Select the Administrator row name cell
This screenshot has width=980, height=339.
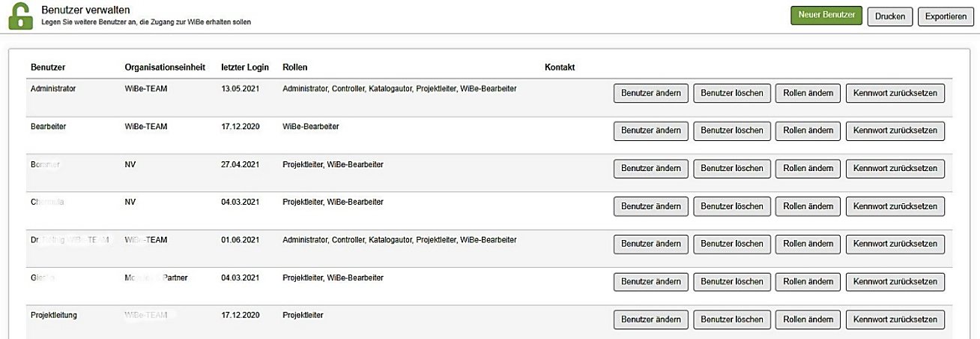(53, 88)
